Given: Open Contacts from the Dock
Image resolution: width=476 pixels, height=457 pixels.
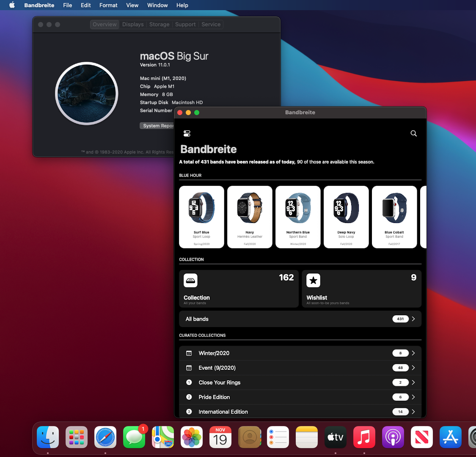Looking at the screenshot, I should [249, 437].
